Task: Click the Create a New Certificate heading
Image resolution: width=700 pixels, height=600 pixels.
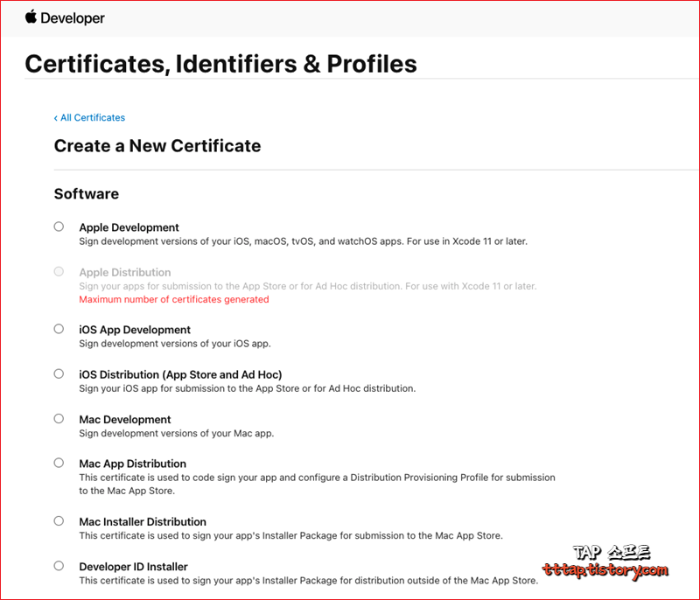Action: point(157,146)
